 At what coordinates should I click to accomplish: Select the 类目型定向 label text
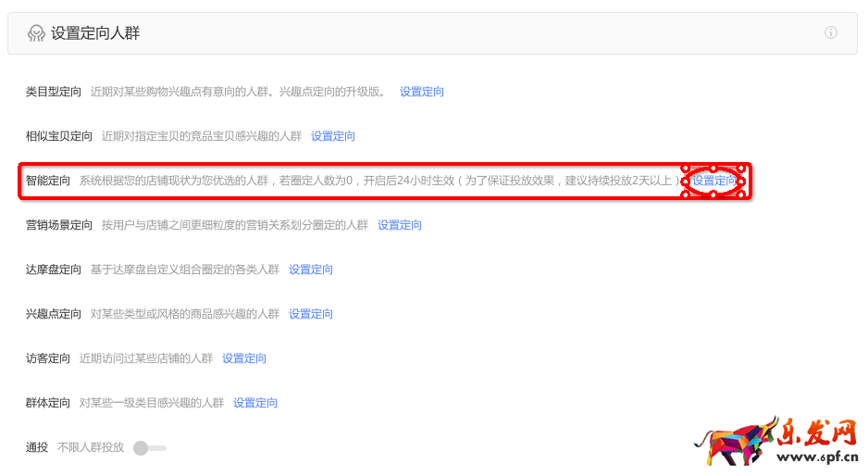click(x=54, y=92)
